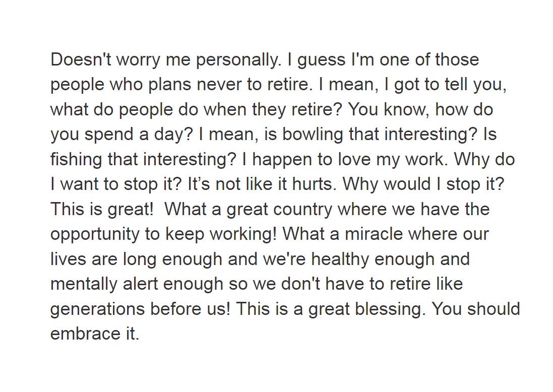Click the word "opportunity"
The image size is (553, 392).
[x=95, y=235]
